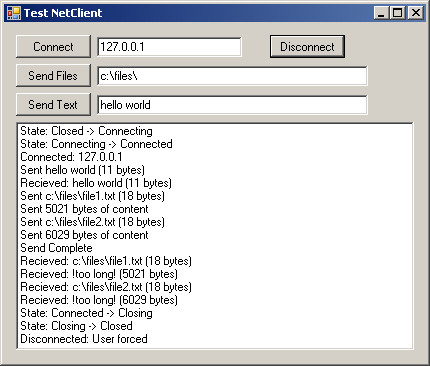Select log line 'Recieved: !too long! (6029 bytes)'
430x366 pixels.
click(99, 300)
